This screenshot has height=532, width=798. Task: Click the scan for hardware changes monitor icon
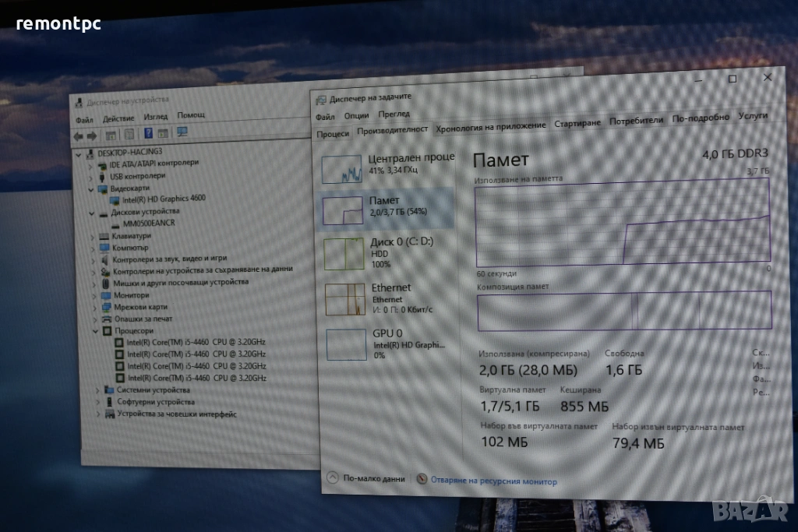(x=182, y=133)
